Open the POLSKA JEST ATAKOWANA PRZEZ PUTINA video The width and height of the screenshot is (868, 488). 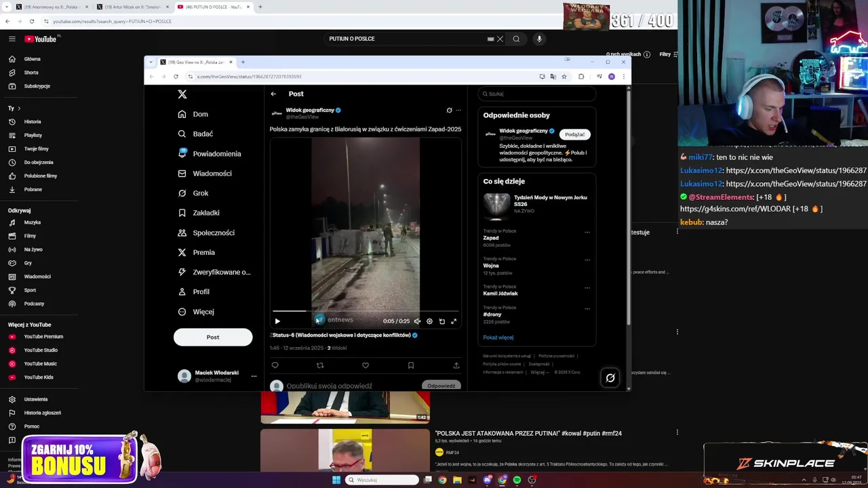(x=528, y=433)
